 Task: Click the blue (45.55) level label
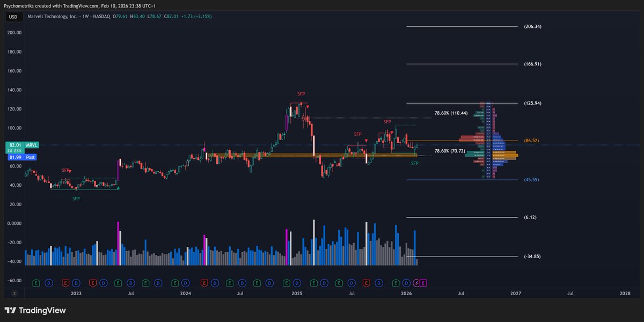click(531, 180)
